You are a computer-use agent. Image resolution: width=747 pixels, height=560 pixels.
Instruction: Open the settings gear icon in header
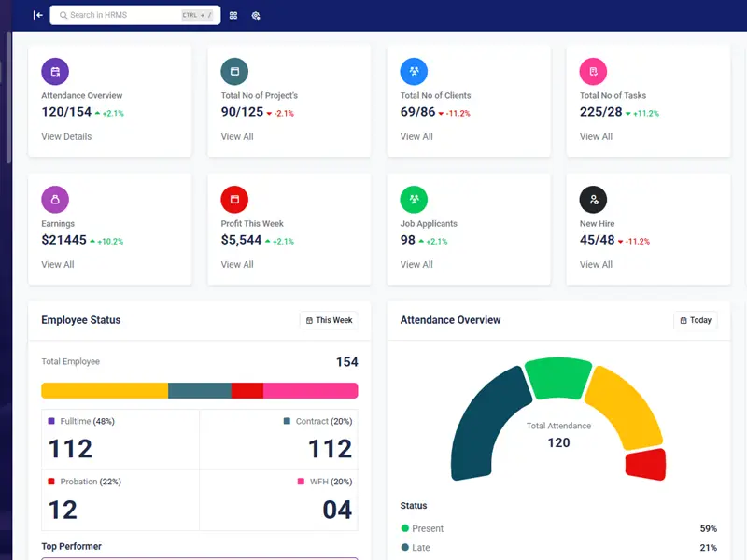[256, 16]
